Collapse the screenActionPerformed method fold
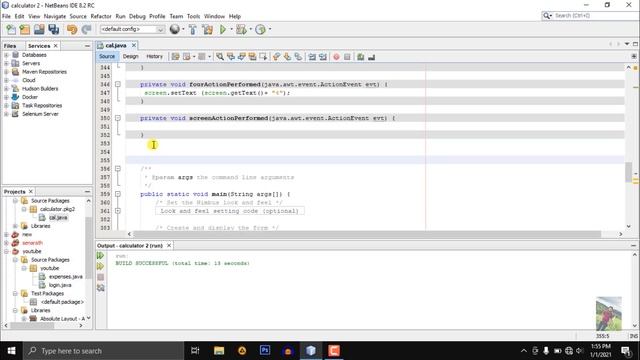640x360 pixels. (118, 118)
